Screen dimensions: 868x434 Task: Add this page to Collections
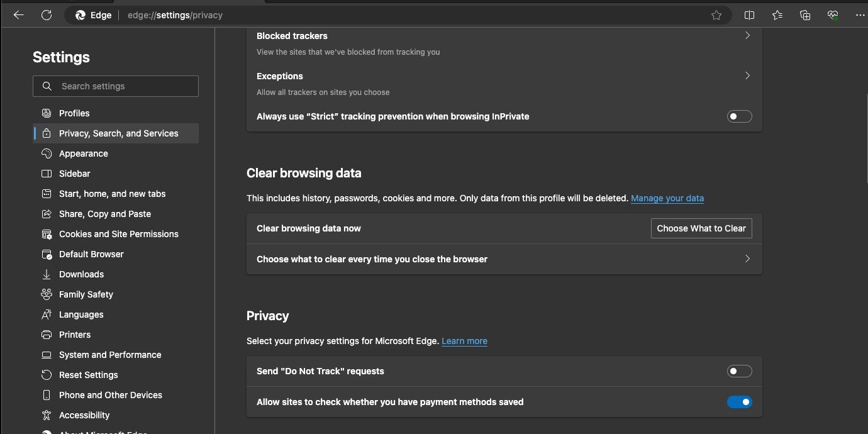[x=804, y=14]
